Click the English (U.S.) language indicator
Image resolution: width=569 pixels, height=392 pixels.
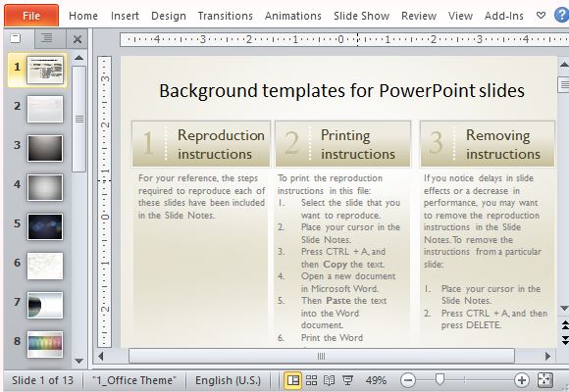point(228,380)
